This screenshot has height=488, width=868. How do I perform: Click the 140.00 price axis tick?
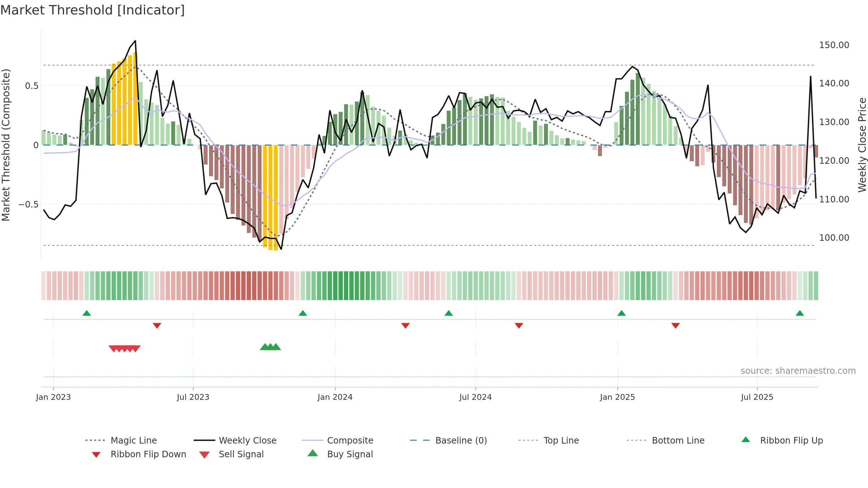tap(834, 84)
